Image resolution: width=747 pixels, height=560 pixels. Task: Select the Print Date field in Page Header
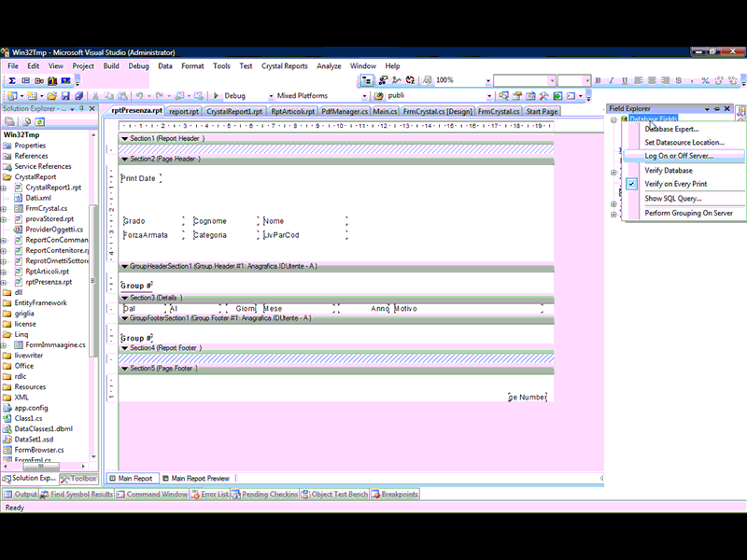click(141, 178)
